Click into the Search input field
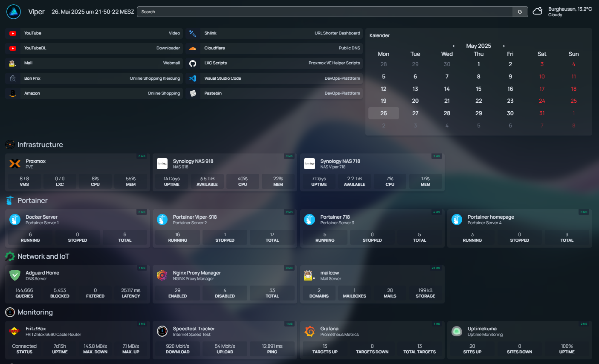The image size is (599, 364). point(324,12)
